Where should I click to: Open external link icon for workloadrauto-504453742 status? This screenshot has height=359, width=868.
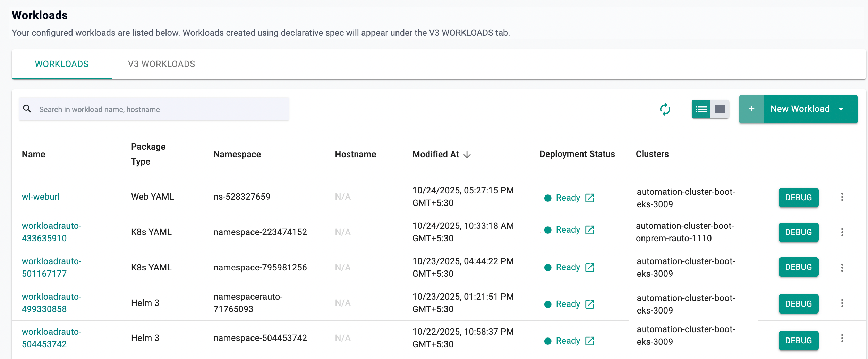click(x=589, y=341)
